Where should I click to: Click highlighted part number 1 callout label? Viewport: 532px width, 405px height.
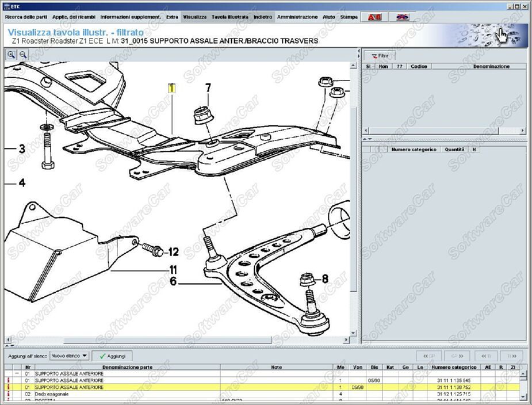click(171, 88)
